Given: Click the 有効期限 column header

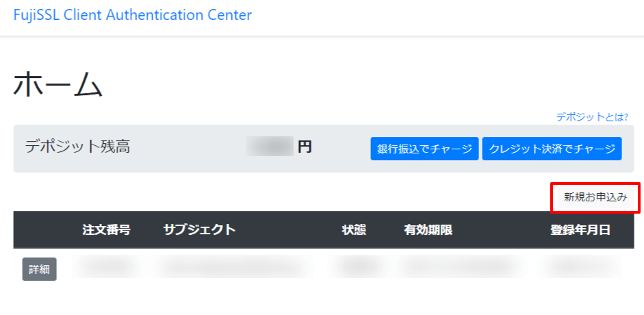Looking at the screenshot, I should pos(428,230).
